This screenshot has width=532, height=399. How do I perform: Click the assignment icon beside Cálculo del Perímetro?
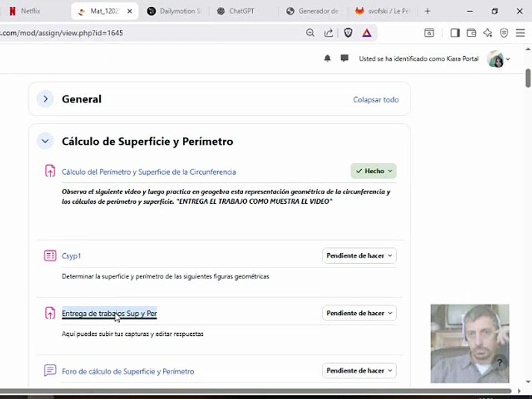(x=50, y=171)
